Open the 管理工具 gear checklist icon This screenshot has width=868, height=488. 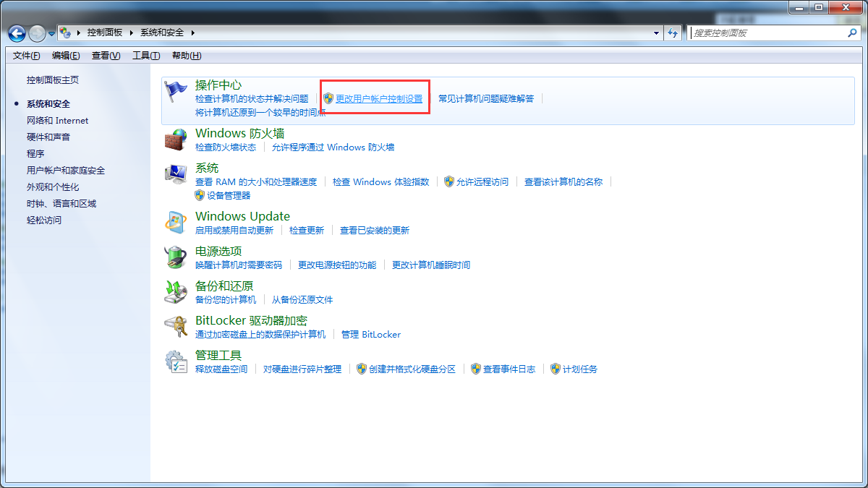point(176,361)
